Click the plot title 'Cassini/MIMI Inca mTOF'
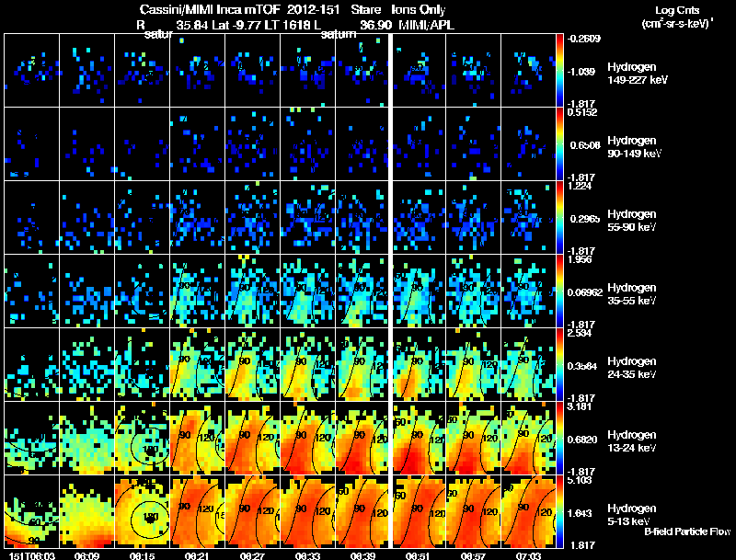The image size is (736, 560). (x=210, y=10)
